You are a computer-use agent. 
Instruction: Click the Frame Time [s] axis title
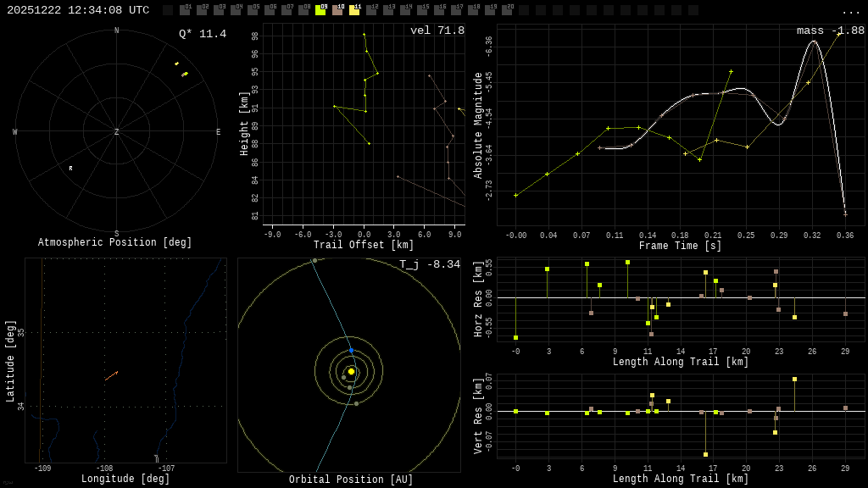pos(681,246)
